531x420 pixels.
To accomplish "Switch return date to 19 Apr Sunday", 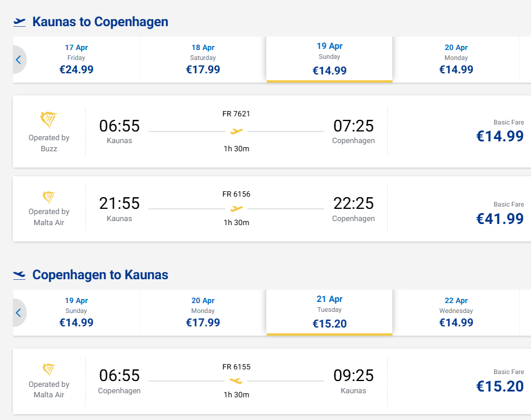I will click(76, 312).
